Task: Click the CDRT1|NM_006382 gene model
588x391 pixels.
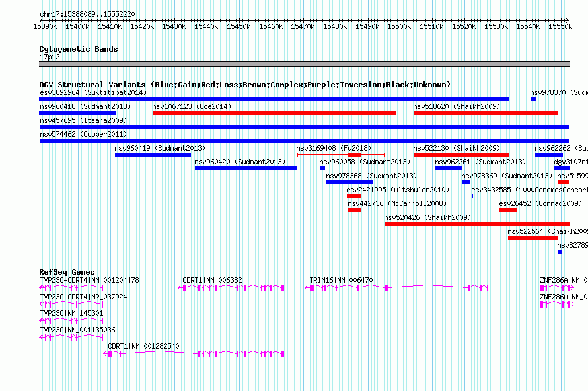Action: tap(231, 288)
